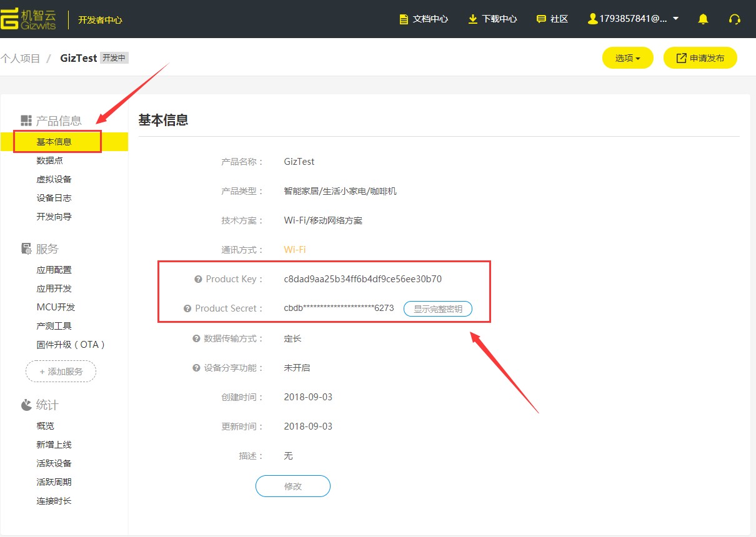Open the headset customer support icon
756x537 pixels.
[735, 19]
